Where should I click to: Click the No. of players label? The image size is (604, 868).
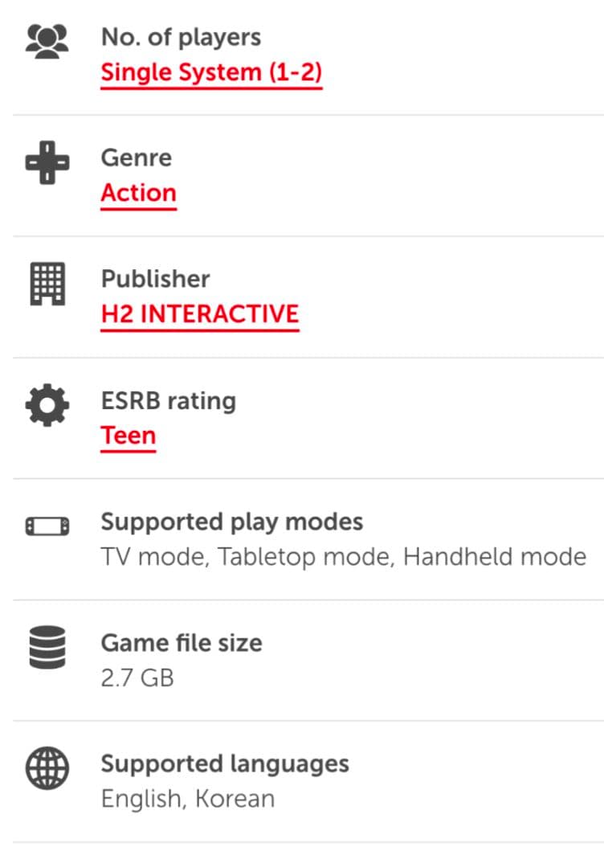(181, 37)
